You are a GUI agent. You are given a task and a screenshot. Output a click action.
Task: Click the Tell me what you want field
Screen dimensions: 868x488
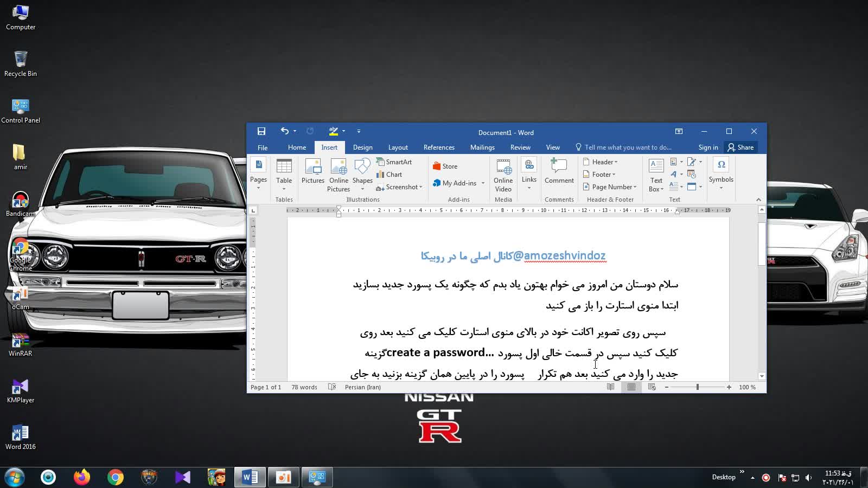pyautogui.click(x=628, y=147)
